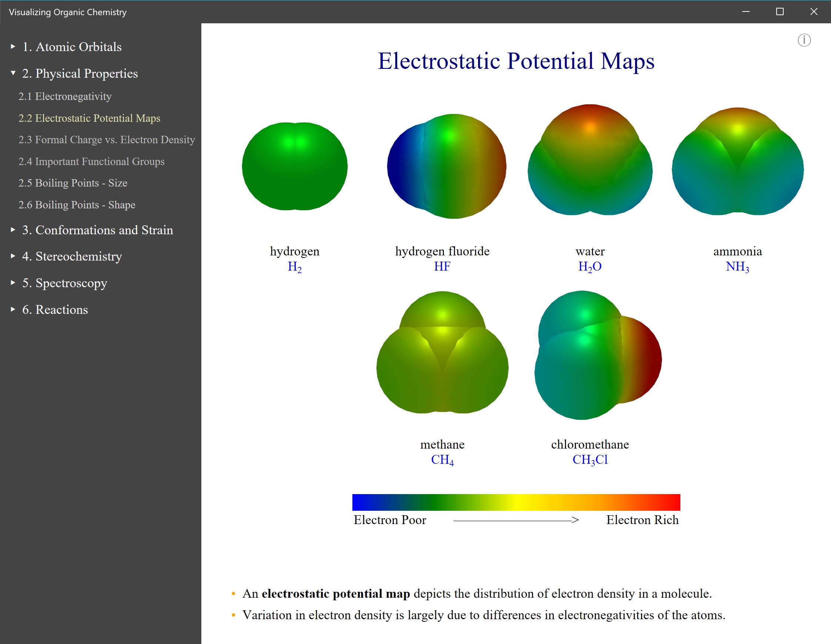Click the hydrogen H2 molecule model
The width and height of the screenshot is (831, 644).
[295, 166]
